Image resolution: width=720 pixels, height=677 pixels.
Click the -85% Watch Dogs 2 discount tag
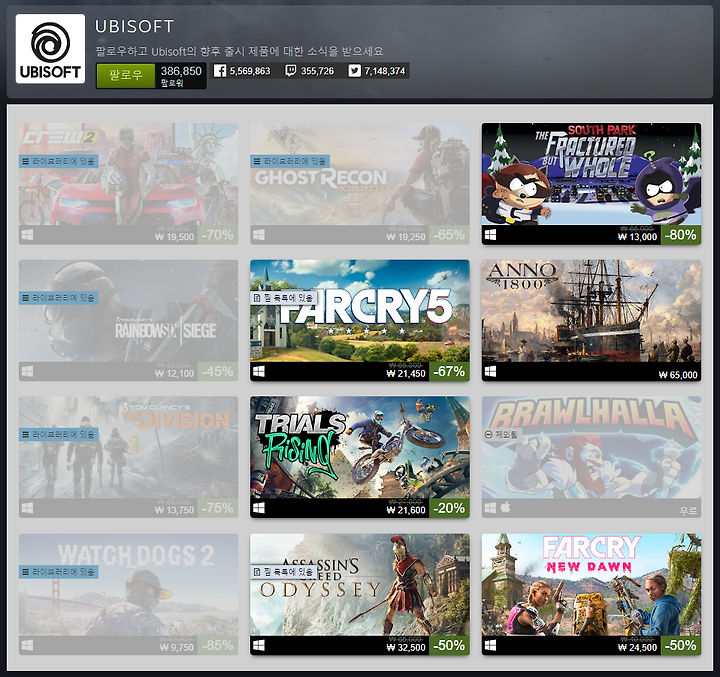(218, 645)
